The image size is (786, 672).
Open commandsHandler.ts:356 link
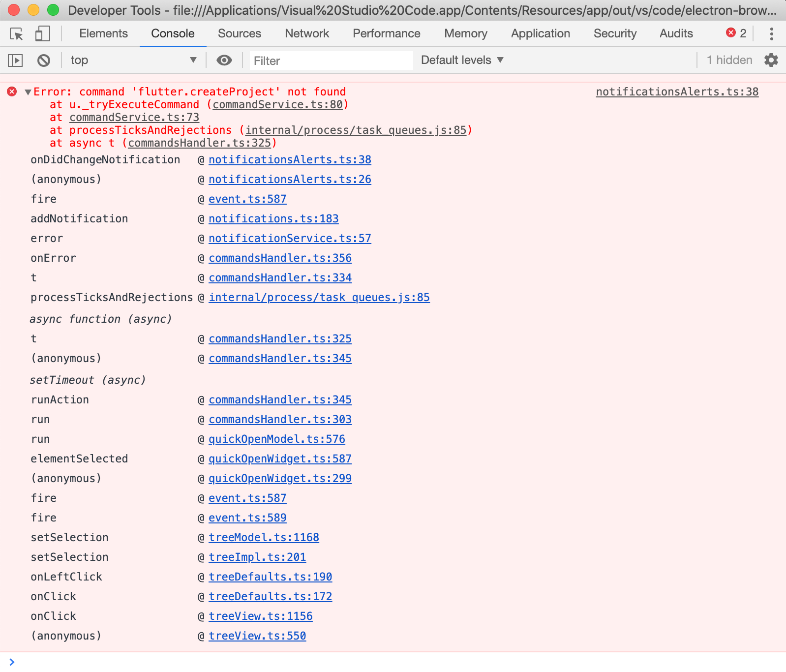280,258
